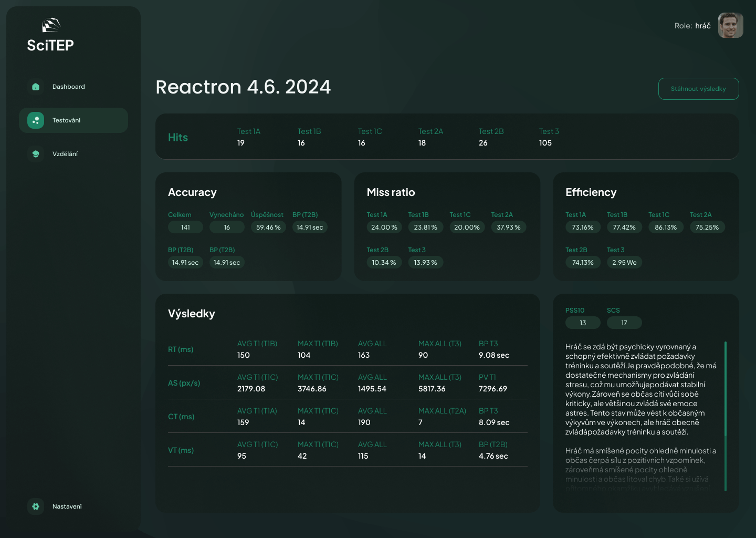Screen dimensions: 756x538
Task: Click the Úspěšnost 59.46 % badge
Action: (268, 227)
